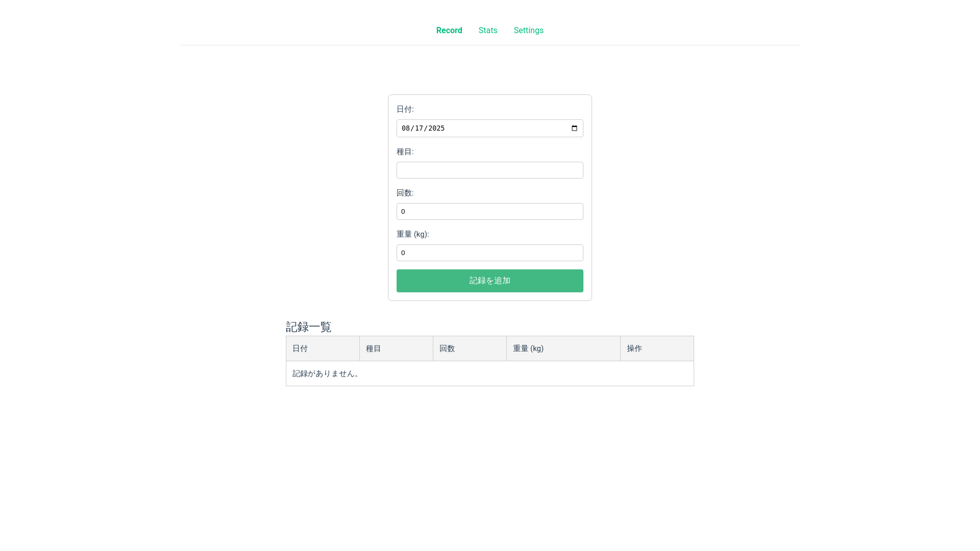Viewport: 980px width, 551px height.
Task: Switch to the Stats tab
Action: (x=488, y=31)
